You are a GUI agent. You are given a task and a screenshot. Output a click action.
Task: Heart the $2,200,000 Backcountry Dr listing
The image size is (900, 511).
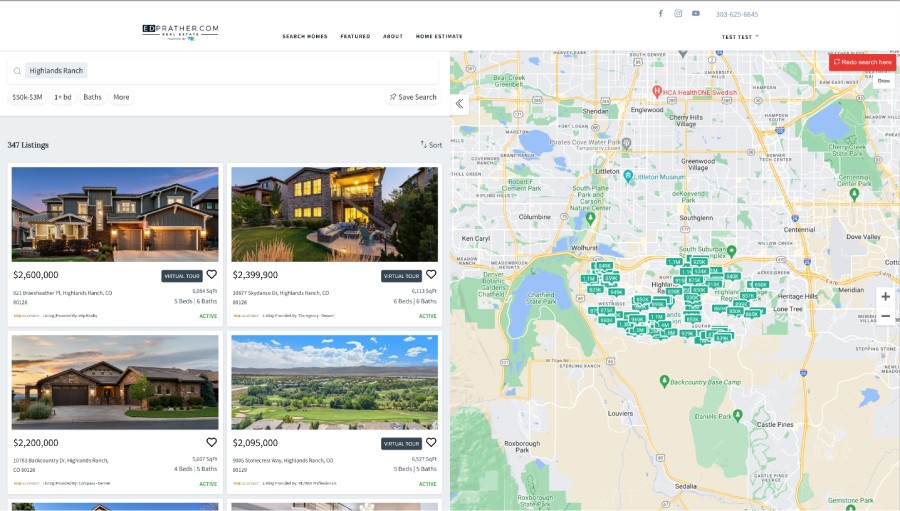pos(211,442)
